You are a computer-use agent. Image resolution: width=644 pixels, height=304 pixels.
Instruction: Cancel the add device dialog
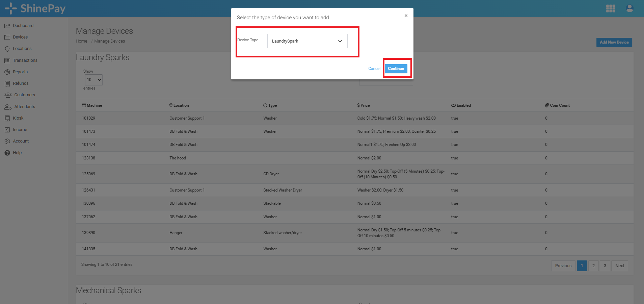(374, 69)
